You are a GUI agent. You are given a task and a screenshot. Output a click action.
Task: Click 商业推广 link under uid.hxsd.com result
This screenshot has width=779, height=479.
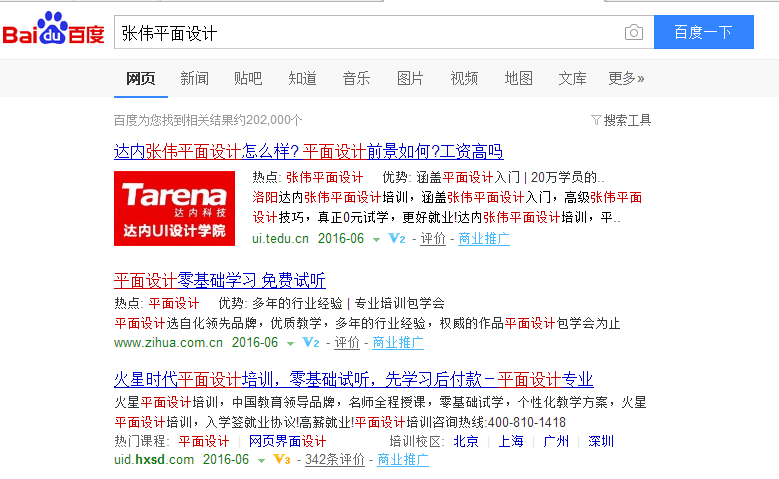pyautogui.click(x=402, y=459)
